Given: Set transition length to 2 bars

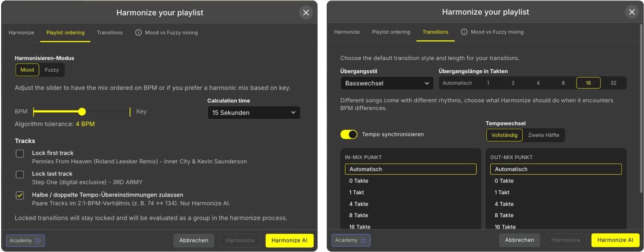Looking at the screenshot, I should 513,83.
